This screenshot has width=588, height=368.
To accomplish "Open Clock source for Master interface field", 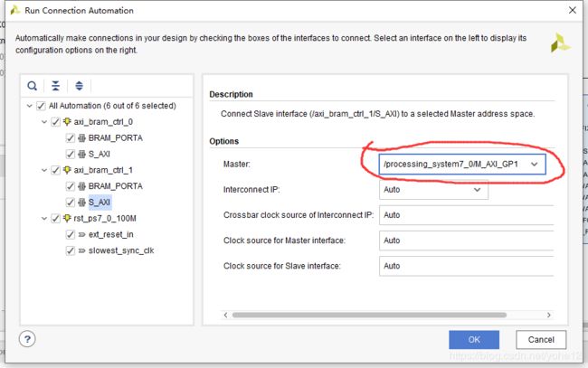I will pos(466,241).
